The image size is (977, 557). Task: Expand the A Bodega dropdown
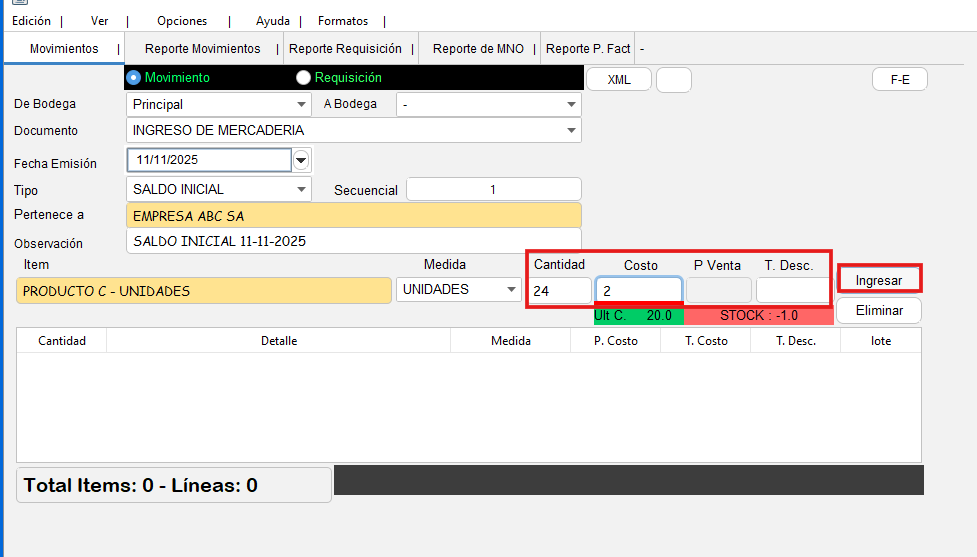571,104
